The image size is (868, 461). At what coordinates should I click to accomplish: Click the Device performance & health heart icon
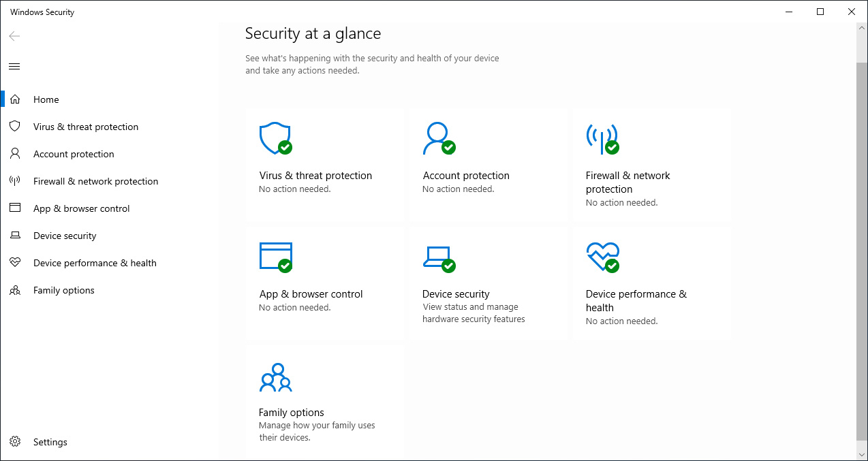tap(602, 257)
